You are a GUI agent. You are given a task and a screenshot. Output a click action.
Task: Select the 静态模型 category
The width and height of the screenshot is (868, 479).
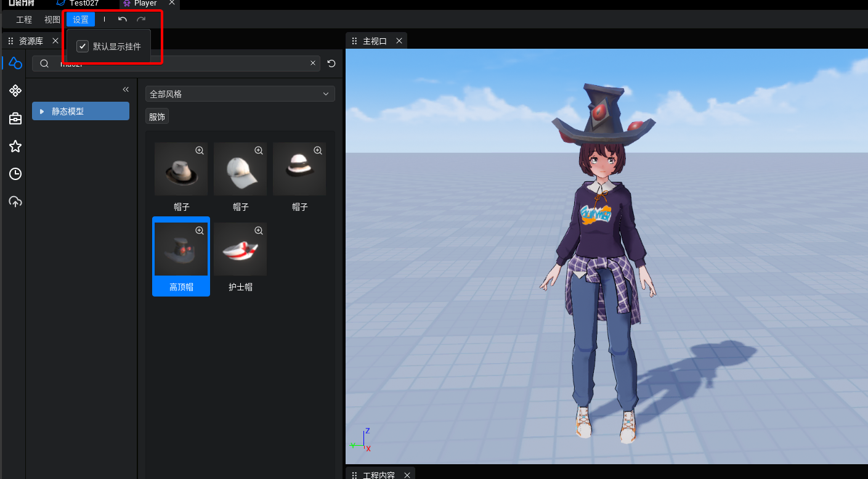tap(81, 111)
